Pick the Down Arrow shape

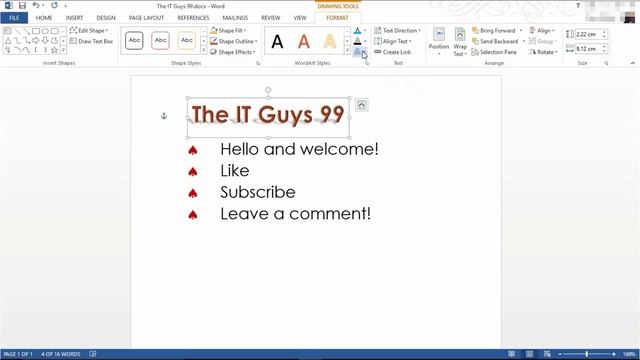point(45,40)
